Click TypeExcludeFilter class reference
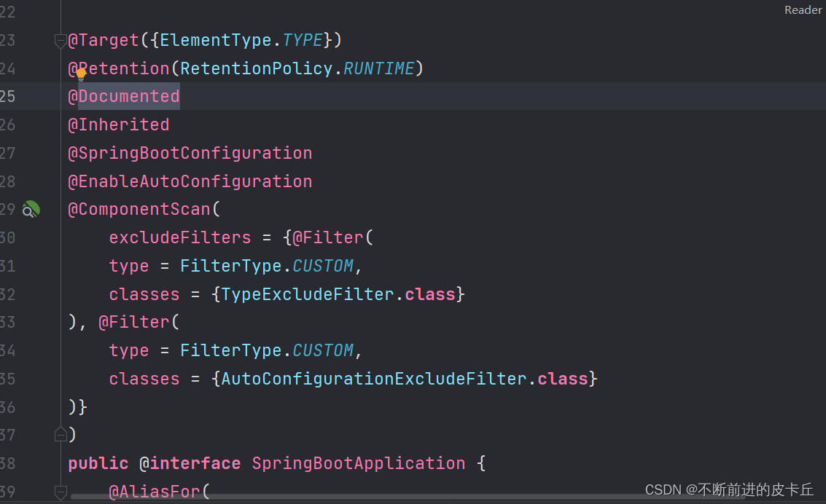This screenshot has width=826, height=504. pyautogui.click(x=307, y=294)
